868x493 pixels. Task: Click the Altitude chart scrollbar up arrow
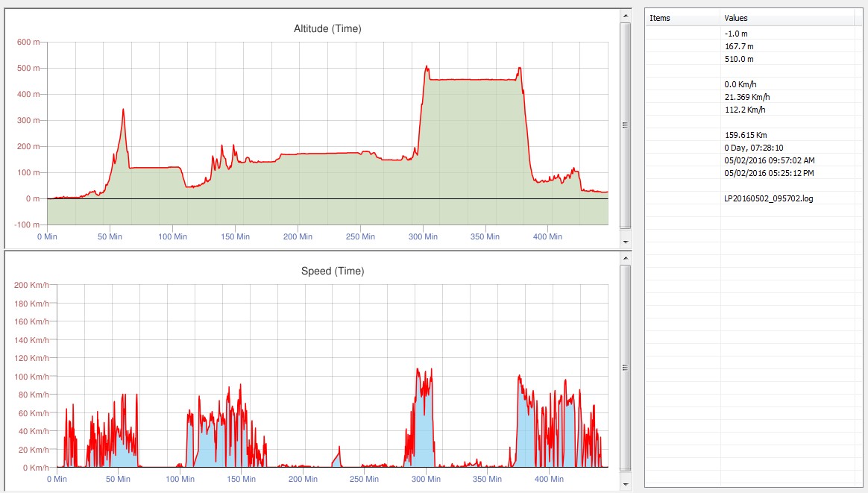pos(626,15)
